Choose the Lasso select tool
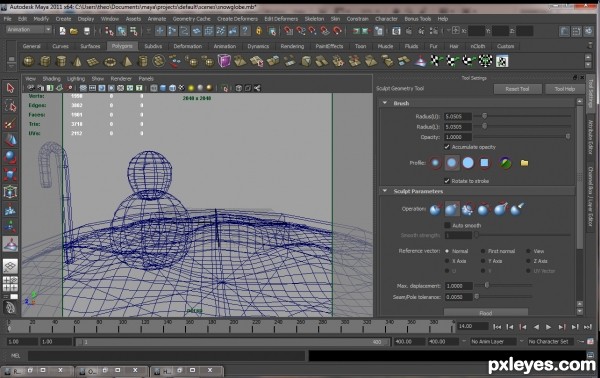The width and height of the screenshot is (600, 378). coord(10,106)
